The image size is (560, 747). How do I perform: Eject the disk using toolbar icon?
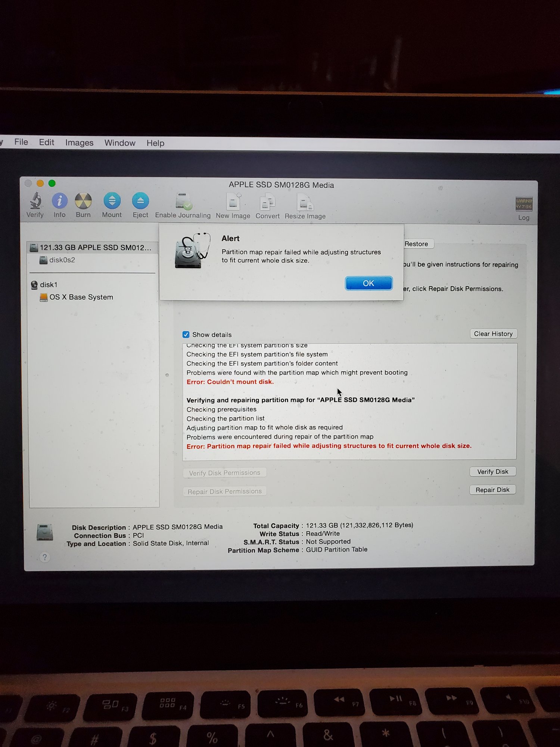pyautogui.click(x=140, y=201)
